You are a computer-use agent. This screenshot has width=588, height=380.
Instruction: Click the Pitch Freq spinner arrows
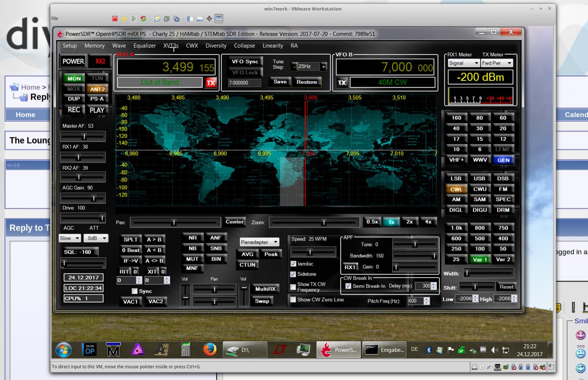coord(427,301)
